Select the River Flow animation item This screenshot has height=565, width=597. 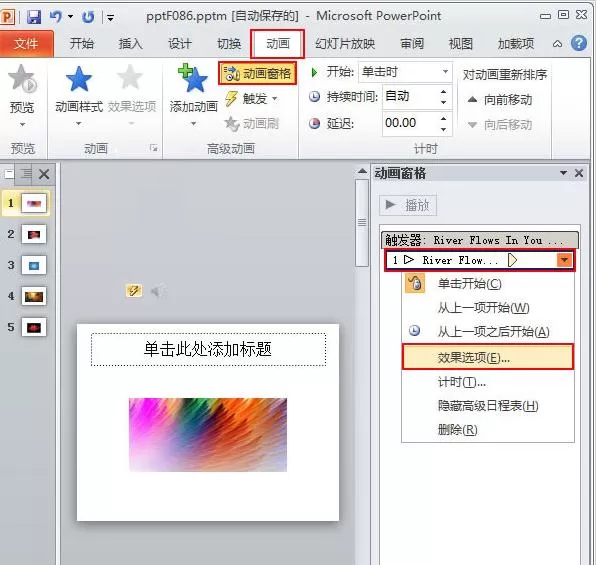coord(480,260)
